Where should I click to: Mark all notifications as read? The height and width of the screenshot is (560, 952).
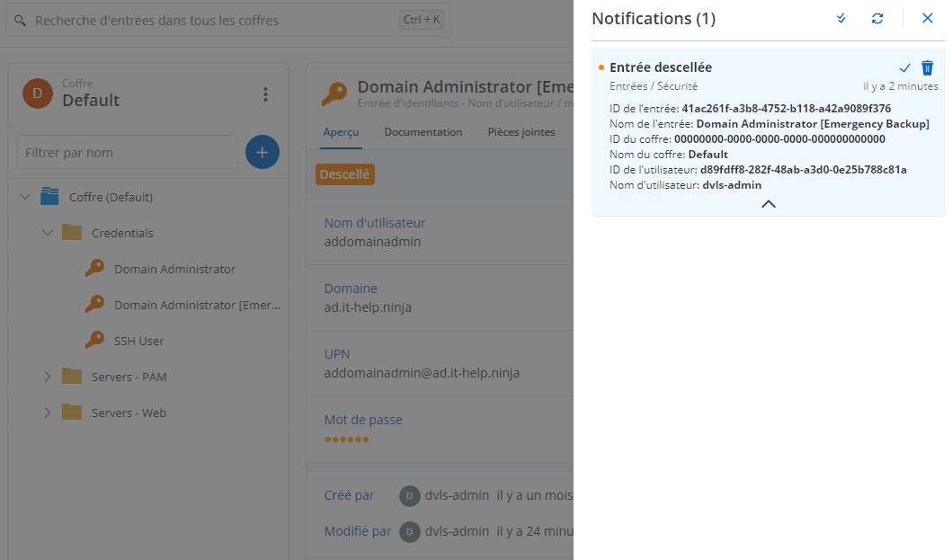[841, 19]
